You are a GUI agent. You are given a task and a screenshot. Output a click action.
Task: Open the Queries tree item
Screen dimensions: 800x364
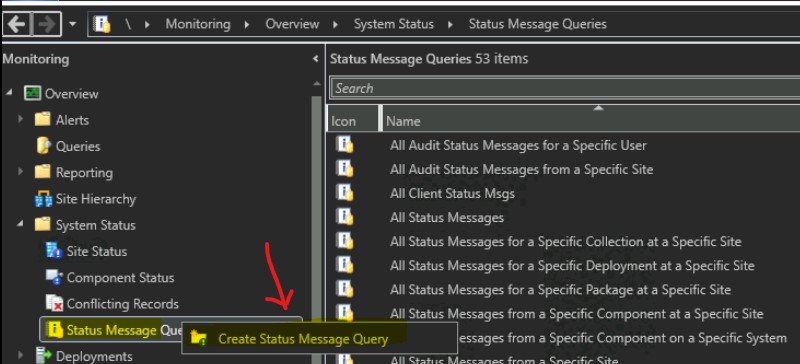click(78, 147)
